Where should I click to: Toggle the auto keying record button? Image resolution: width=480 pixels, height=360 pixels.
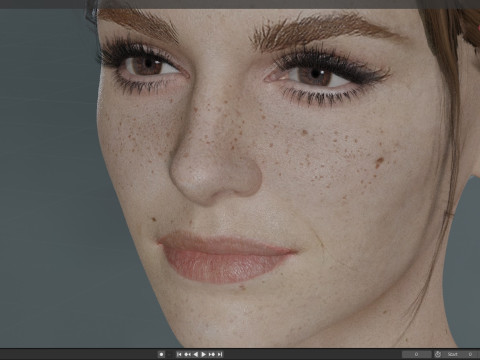(161, 354)
